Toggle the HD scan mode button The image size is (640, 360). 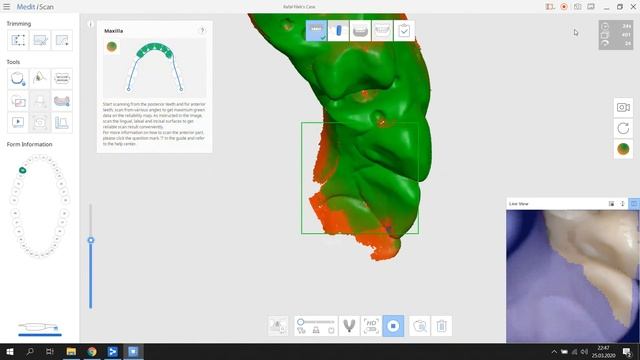pyautogui.click(x=371, y=326)
